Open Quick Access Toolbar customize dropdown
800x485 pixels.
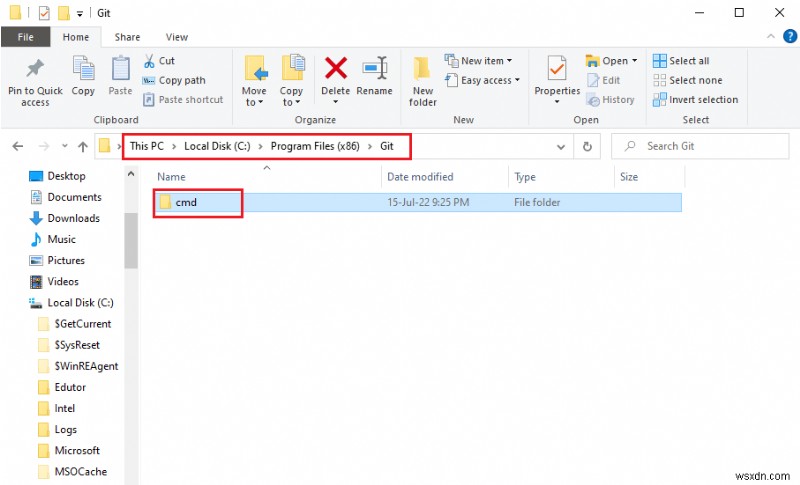tap(80, 14)
